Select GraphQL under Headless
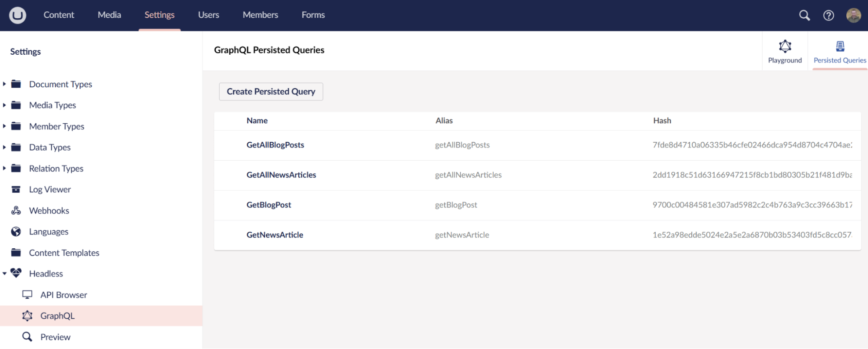 click(58, 316)
